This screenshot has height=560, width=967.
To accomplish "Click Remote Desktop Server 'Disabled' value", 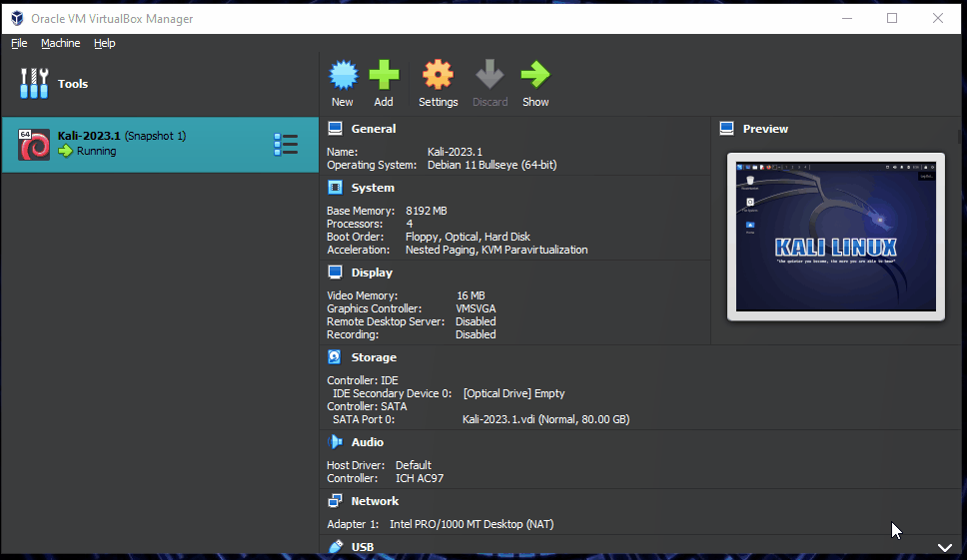I will (x=476, y=321).
